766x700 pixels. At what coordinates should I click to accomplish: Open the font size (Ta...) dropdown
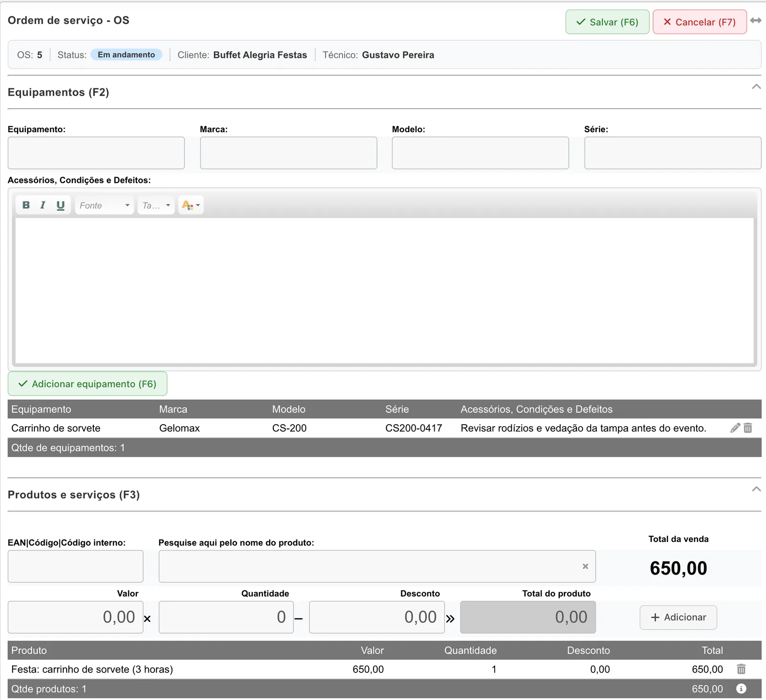156,205
